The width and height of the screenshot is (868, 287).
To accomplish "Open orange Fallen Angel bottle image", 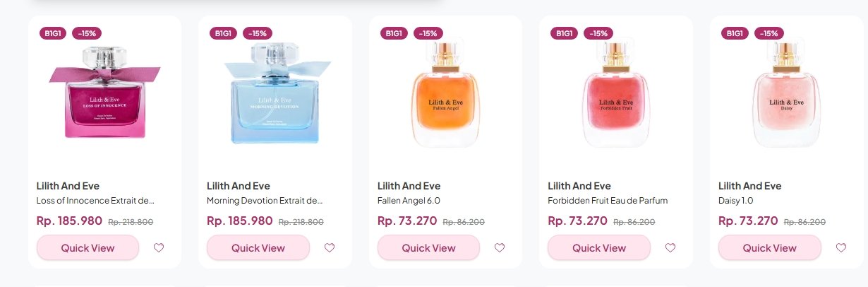I will point(445,93).
